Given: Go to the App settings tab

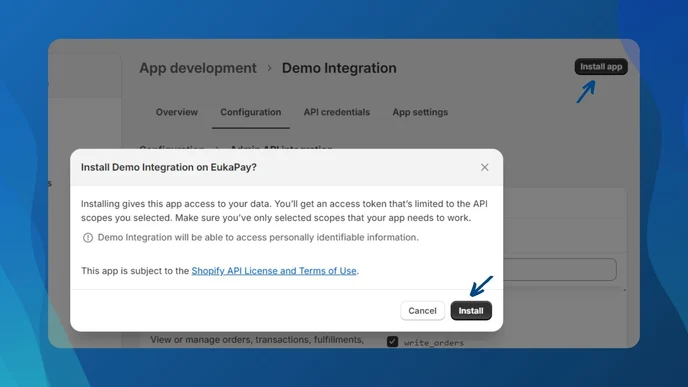Looking at the screenshot, I should pos(420,112).
